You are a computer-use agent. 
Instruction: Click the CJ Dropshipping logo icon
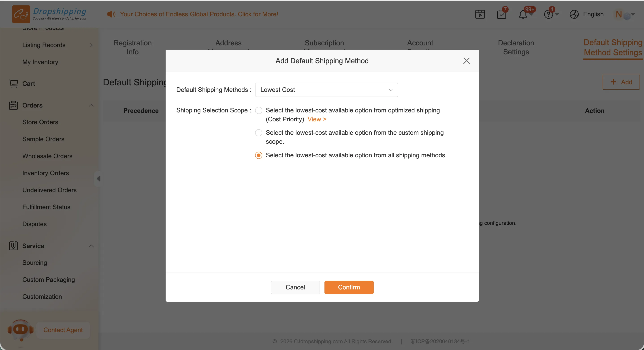tap(21, 14)
